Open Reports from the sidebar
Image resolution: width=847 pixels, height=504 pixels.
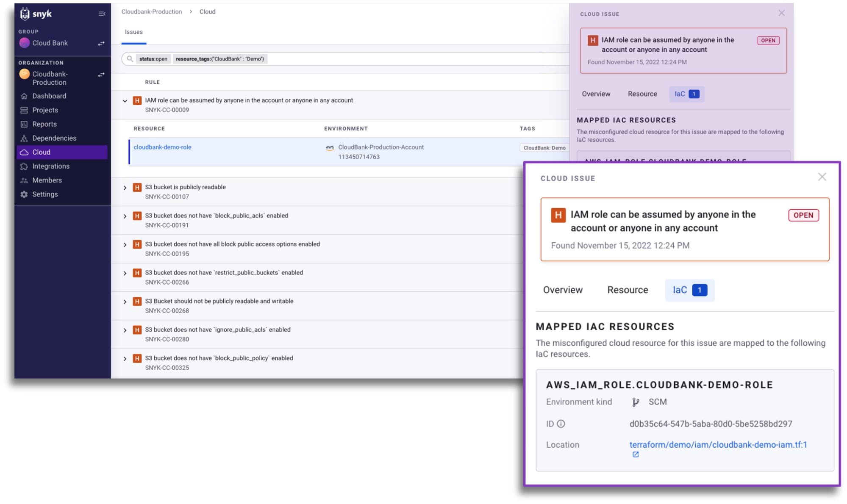tap(44, 124)
